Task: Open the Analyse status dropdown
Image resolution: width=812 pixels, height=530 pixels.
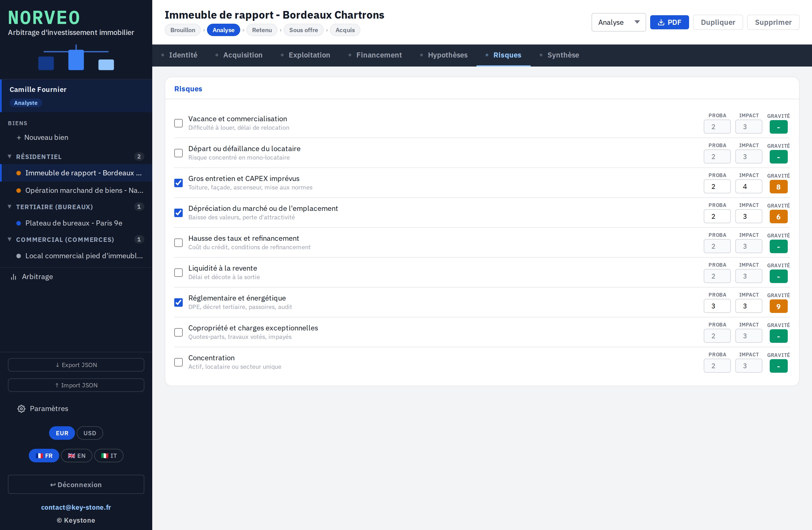Action: (x=619, y=22)
